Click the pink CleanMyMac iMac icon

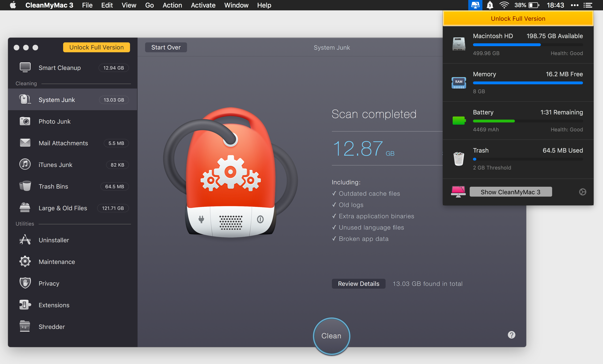[458, 192]
